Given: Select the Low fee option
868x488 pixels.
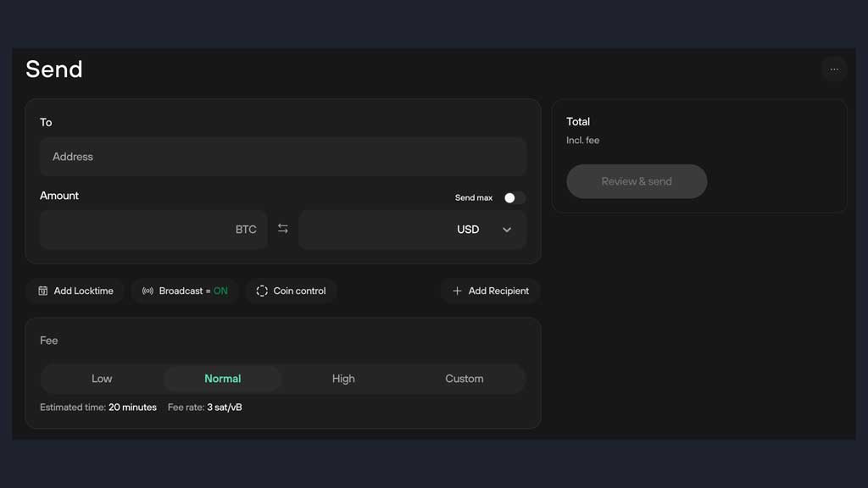Looking at the screenshot, I should pos(102,379).
